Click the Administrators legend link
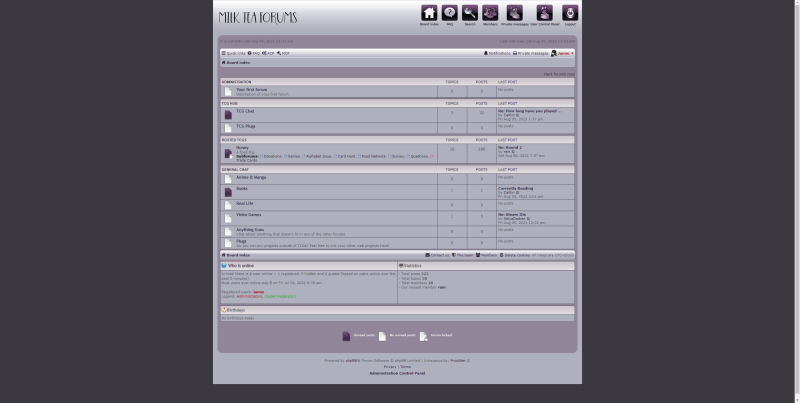 [x=249, y=296]
